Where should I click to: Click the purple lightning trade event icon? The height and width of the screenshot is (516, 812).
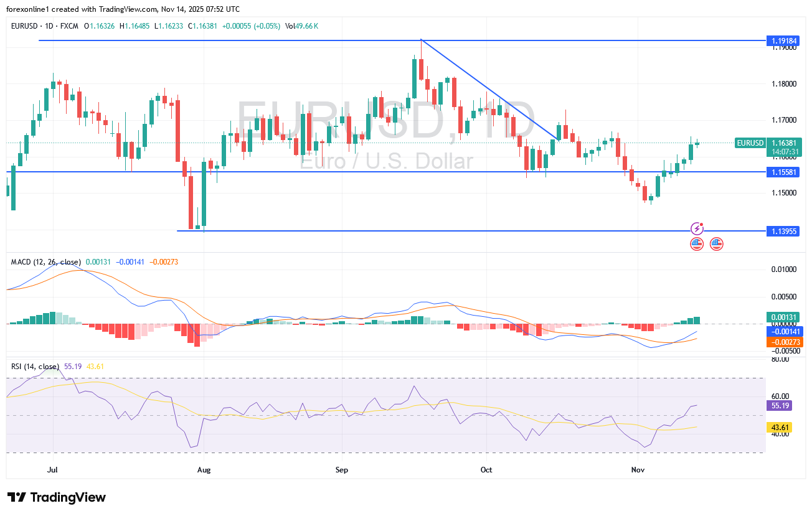(x=696, y=228)
